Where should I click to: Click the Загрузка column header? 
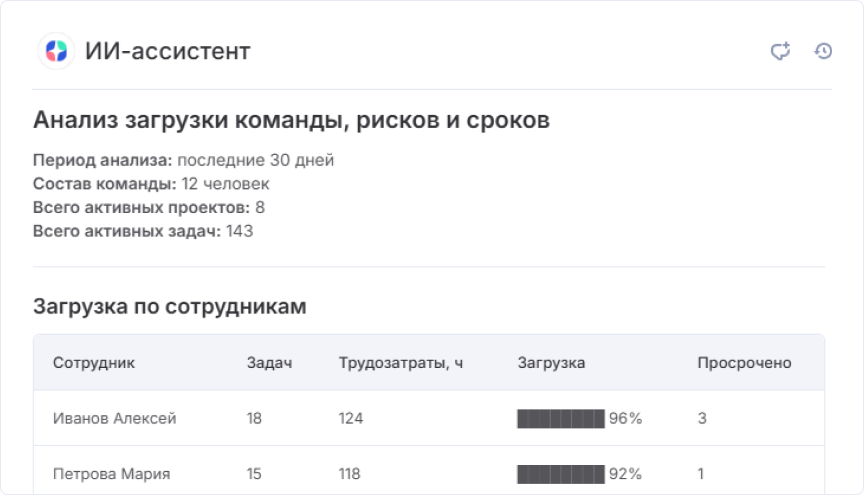551,363
